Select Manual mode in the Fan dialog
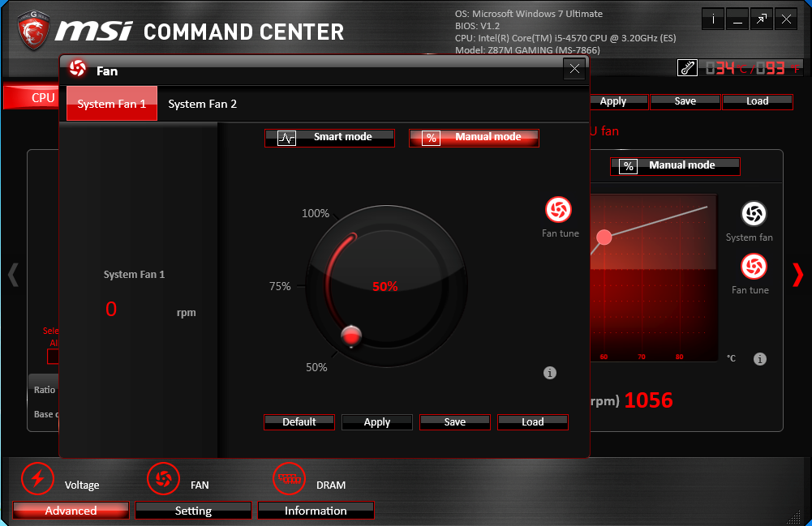The width and height of the screenshot is (812, 526). (474, 138)
